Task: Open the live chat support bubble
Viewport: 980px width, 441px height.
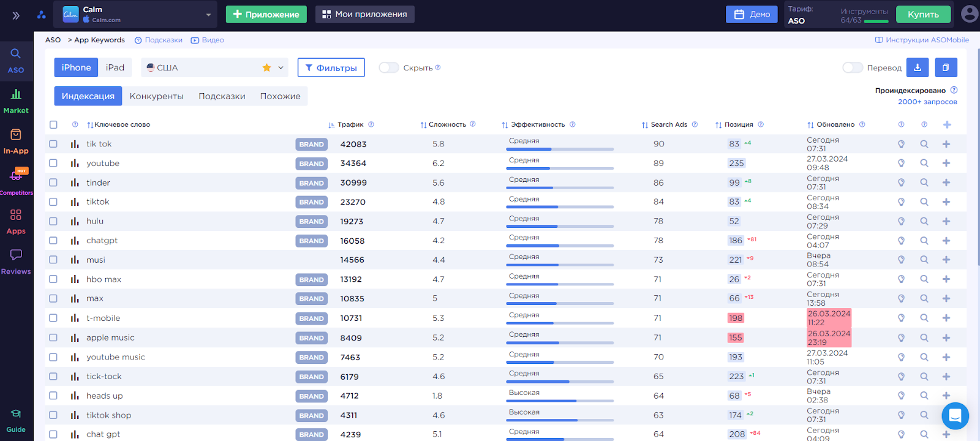Action: (955, 416)
